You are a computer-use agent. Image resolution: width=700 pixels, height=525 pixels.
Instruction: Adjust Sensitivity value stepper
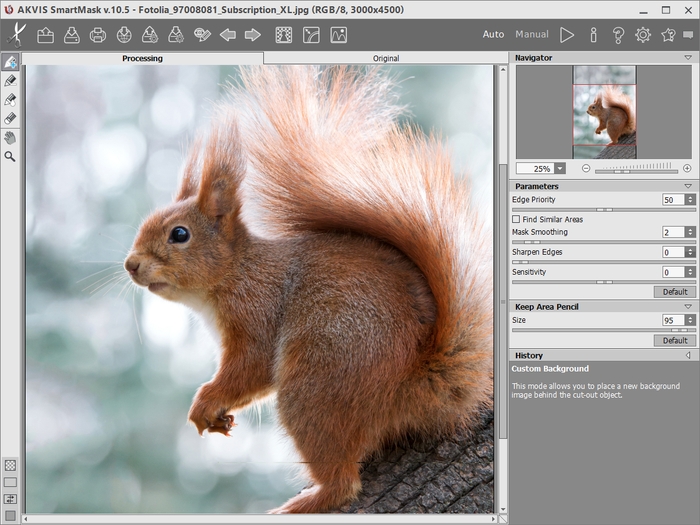pyautogui.click(x=690, y=272)
